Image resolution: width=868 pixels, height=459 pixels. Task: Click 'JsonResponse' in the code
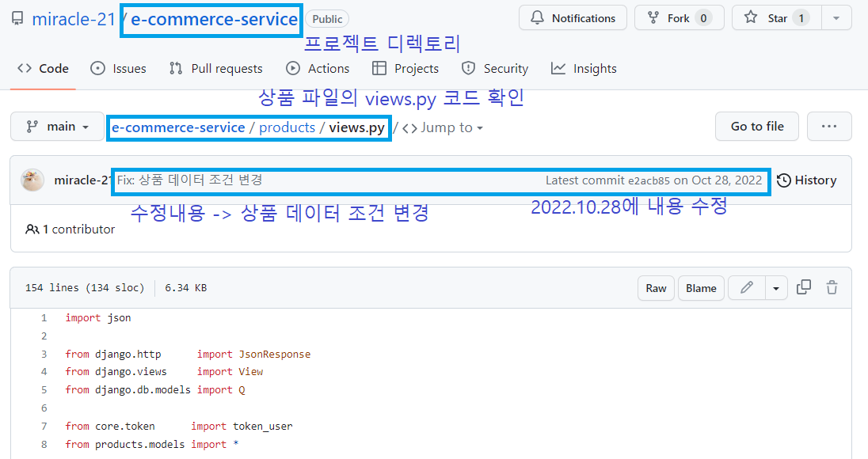point(275,355)
